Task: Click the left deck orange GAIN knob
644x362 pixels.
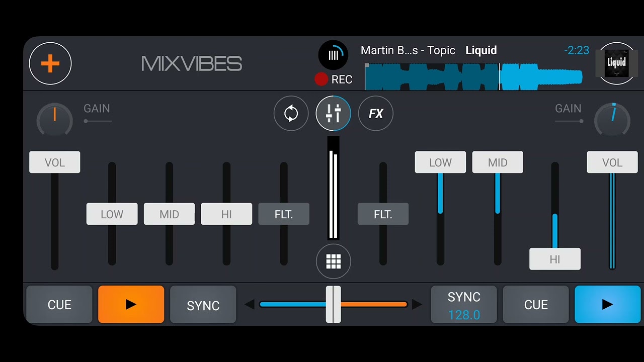Action: (55, 121)
